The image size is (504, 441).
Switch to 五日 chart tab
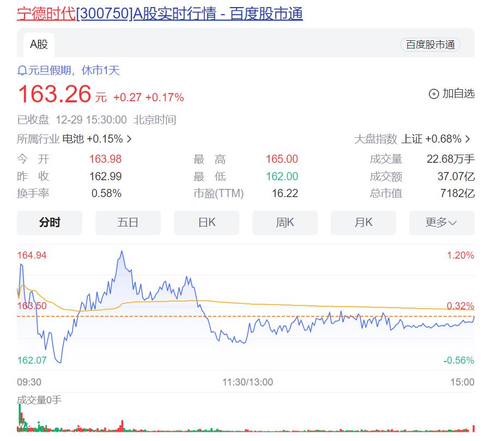pos(128,223)
